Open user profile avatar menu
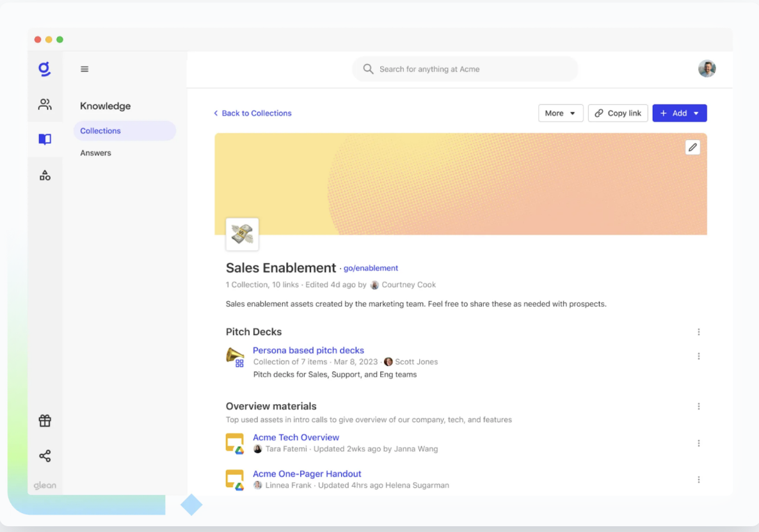This screenshot has width=759, height=532. click(x=707, y=69)
